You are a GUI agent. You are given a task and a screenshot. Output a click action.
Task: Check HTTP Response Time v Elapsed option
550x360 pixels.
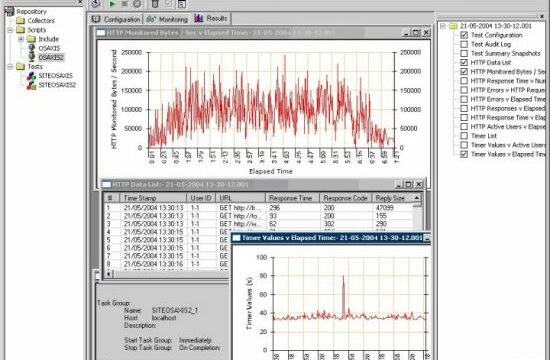464,118
